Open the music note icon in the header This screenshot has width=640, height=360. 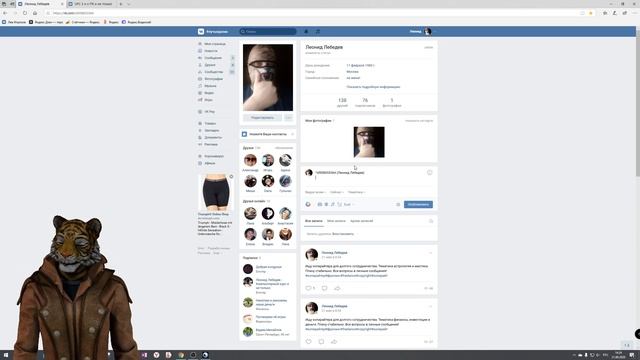(x=318, y=31)
